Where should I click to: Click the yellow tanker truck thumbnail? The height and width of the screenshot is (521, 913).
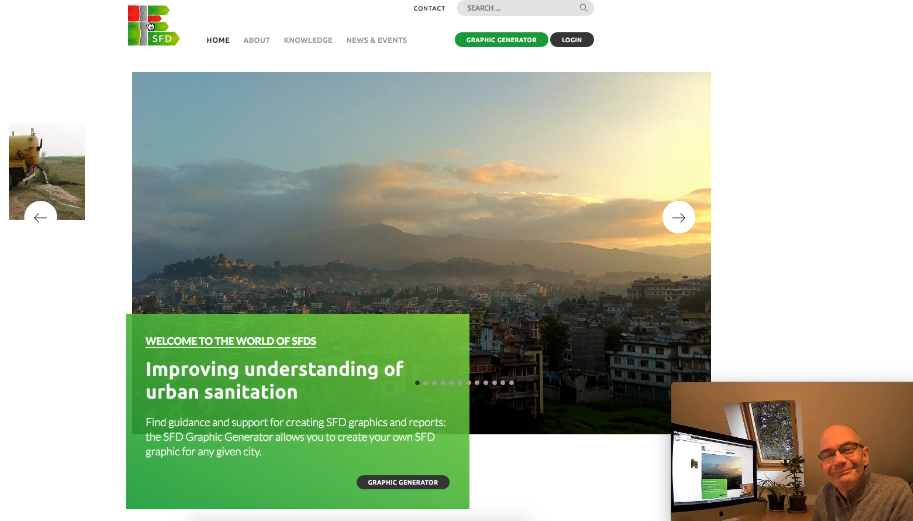click(x=47, y=172)
